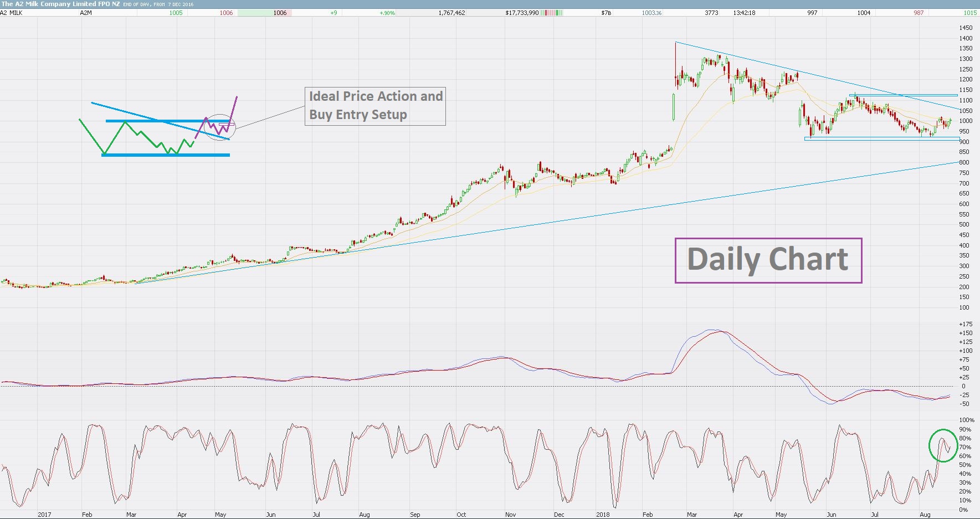Click the green circle on stochastic indicator

tap(943, 445)
